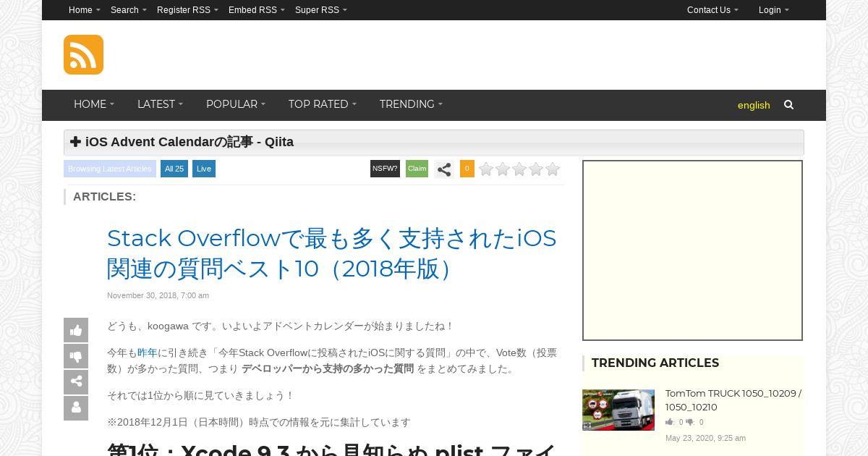Click the share icon in left sidebar
Viewport: 868px width, 456px height.
click(76, 381)
